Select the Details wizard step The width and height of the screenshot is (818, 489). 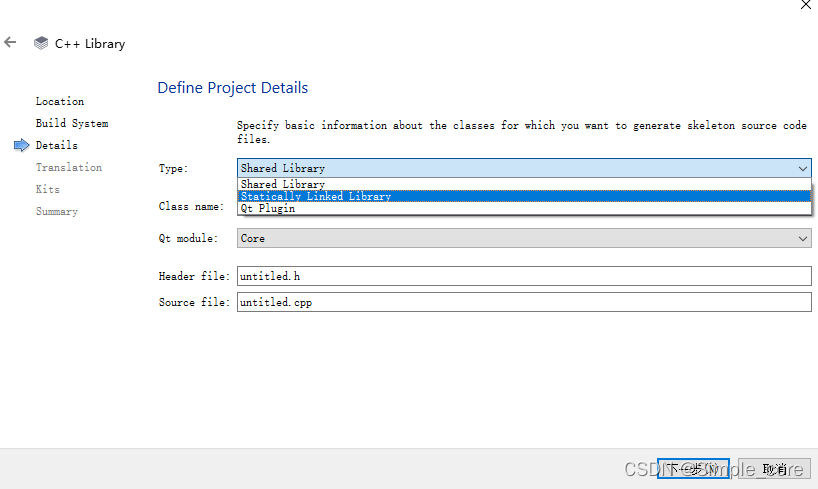click(56, 145)
